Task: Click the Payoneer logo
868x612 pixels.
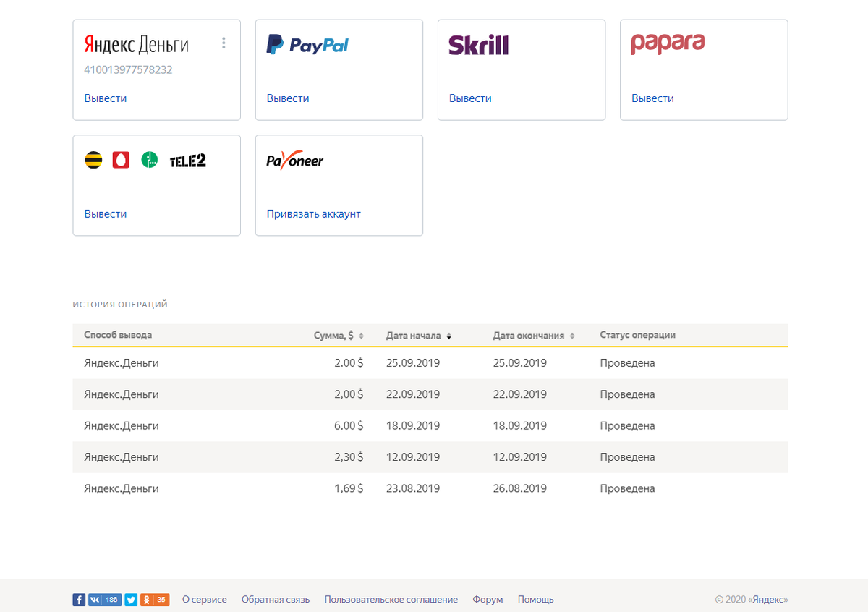Action: [295, 160]
